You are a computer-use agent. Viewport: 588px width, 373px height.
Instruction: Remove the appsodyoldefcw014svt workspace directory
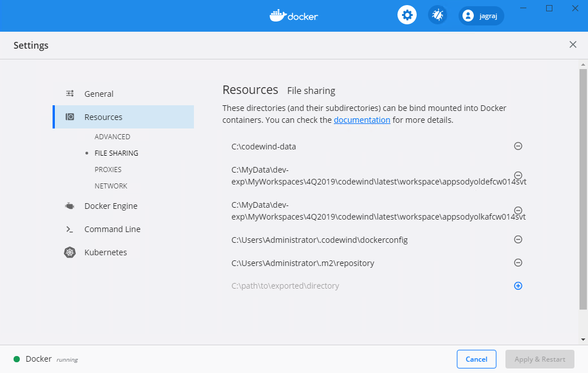(518, 175)
